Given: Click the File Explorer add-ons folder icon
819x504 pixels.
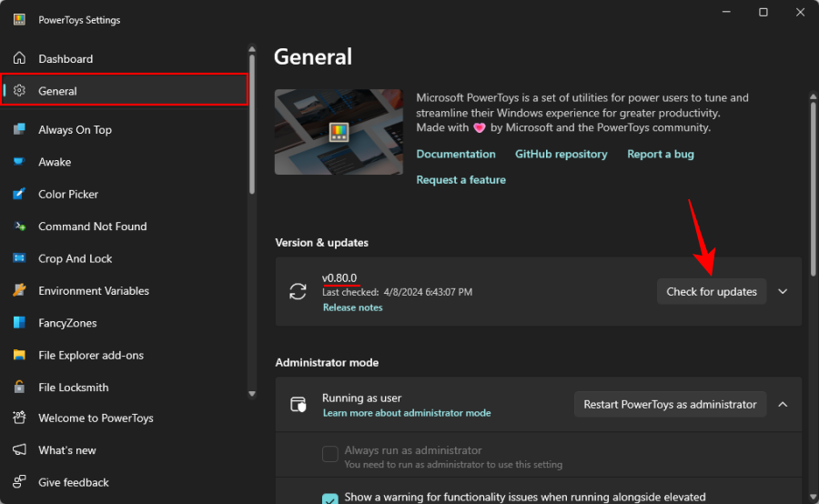Looking at the screenshot, I should (19, 355).
